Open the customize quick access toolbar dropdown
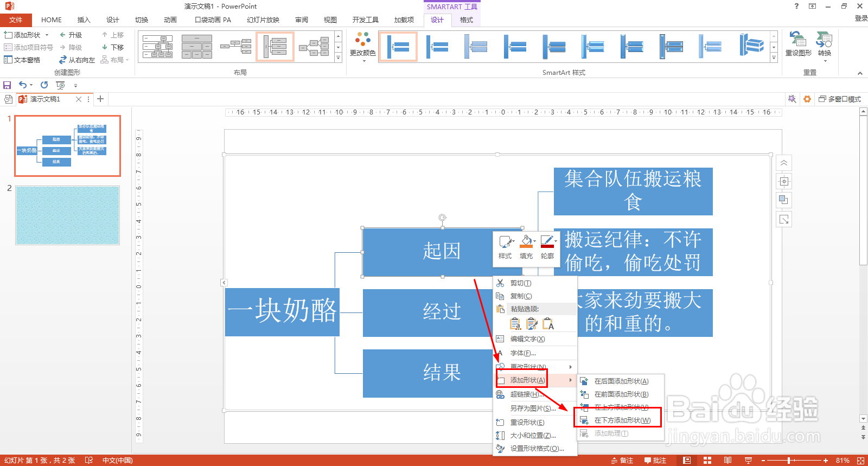The height and width of the screenshot is (466, 868). 75,85
